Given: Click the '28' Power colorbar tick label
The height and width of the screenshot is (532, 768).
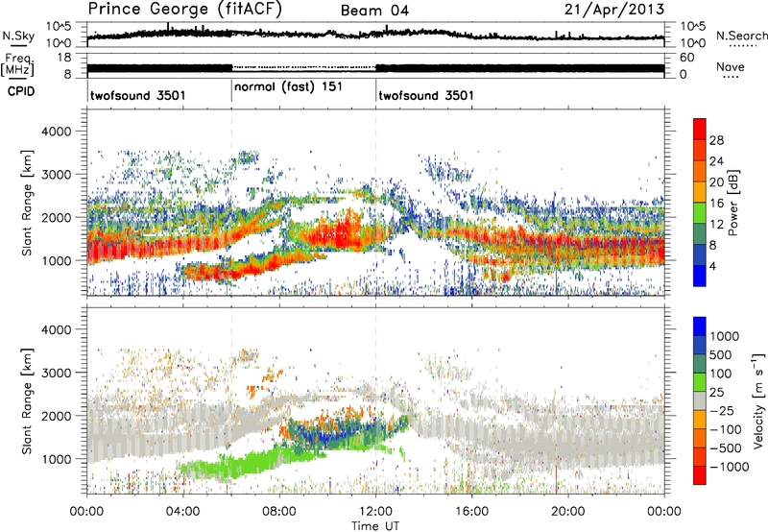Looking at the screenshot, I should (716, 140).
